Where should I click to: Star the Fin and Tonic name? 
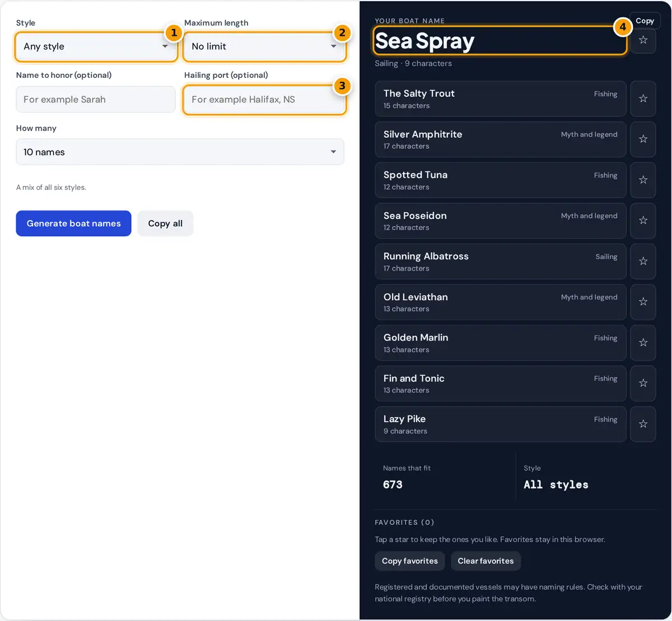(x=643, y=384)
